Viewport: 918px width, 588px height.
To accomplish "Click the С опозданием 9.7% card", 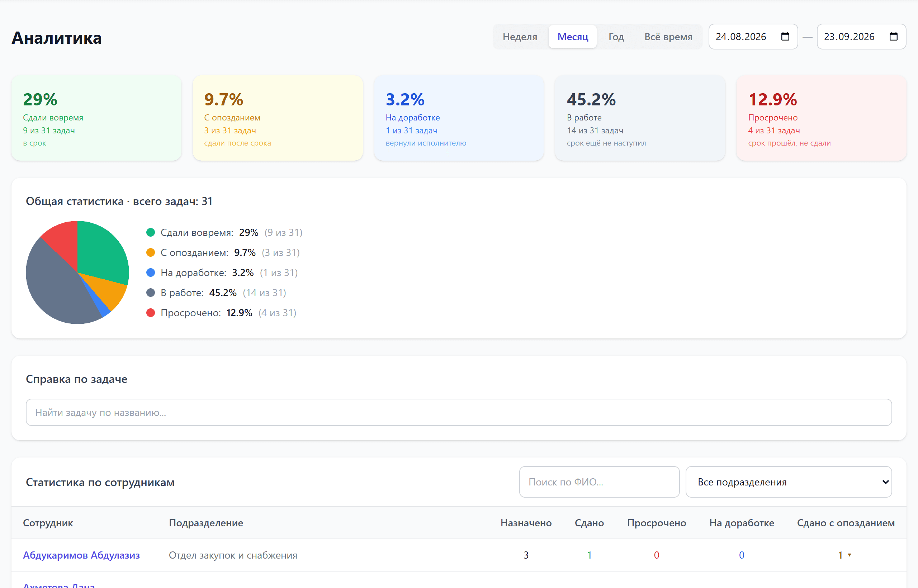I will pos(278,118).
